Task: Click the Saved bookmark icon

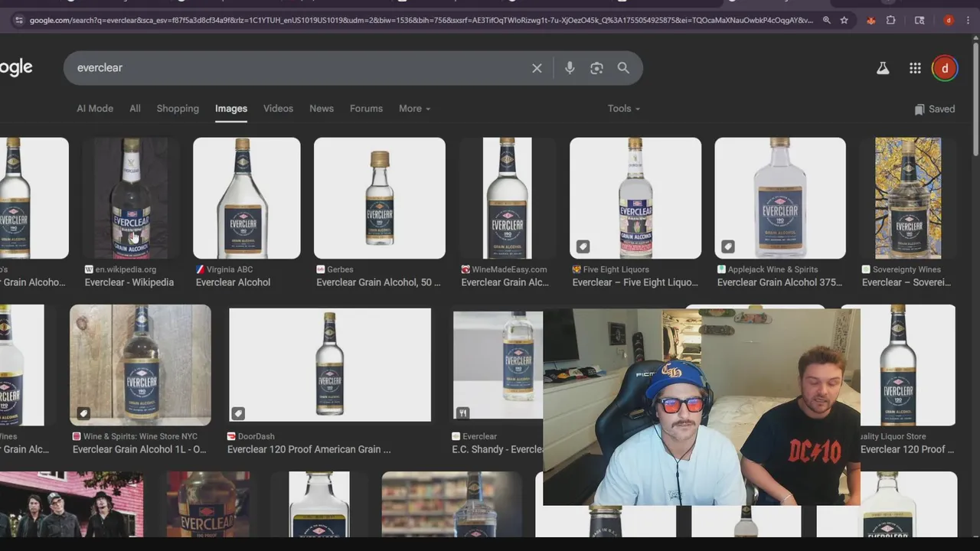Action: [x=920, y=109]
